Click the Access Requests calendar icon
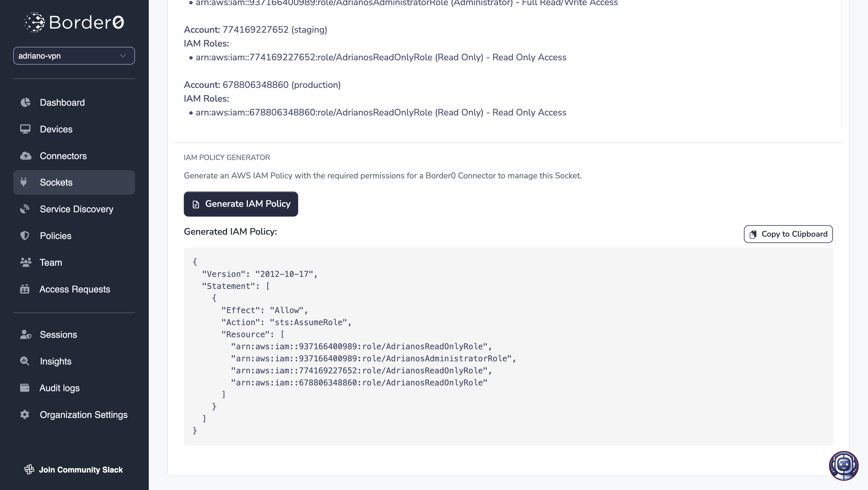 click(x=25, y=289)
